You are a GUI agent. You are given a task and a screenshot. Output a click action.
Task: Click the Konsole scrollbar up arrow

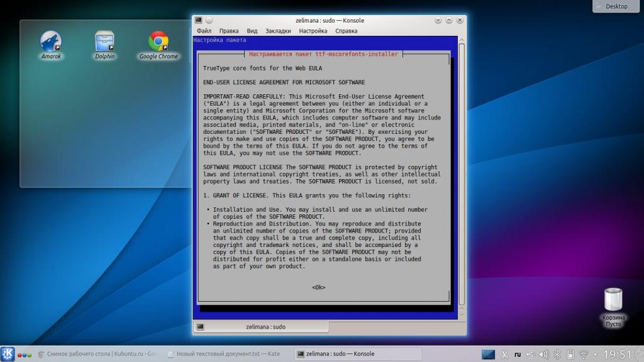point(462,40)
